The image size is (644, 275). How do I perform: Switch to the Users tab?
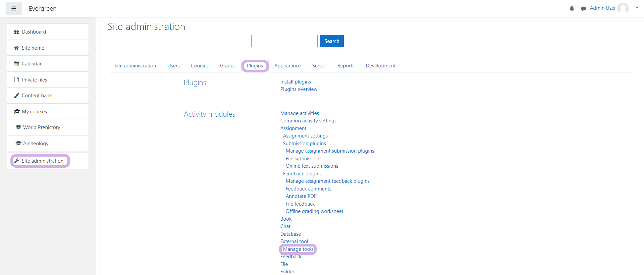click(173, 66)
